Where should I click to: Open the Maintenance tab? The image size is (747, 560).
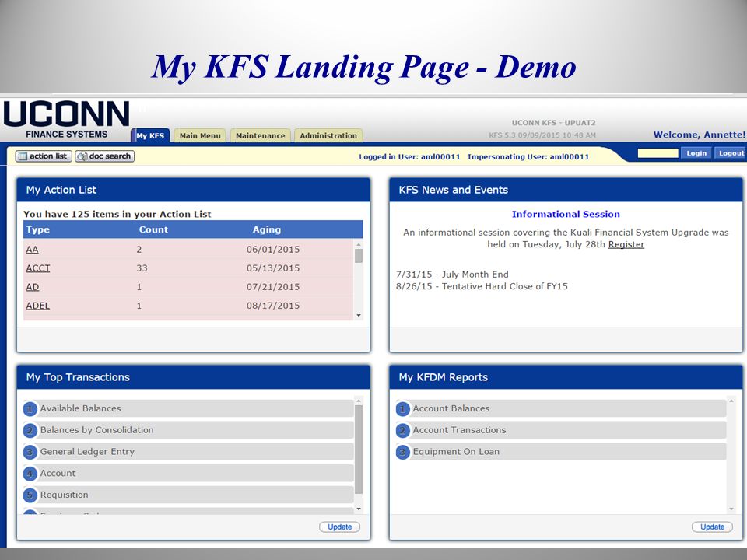[x=260, y=135]
